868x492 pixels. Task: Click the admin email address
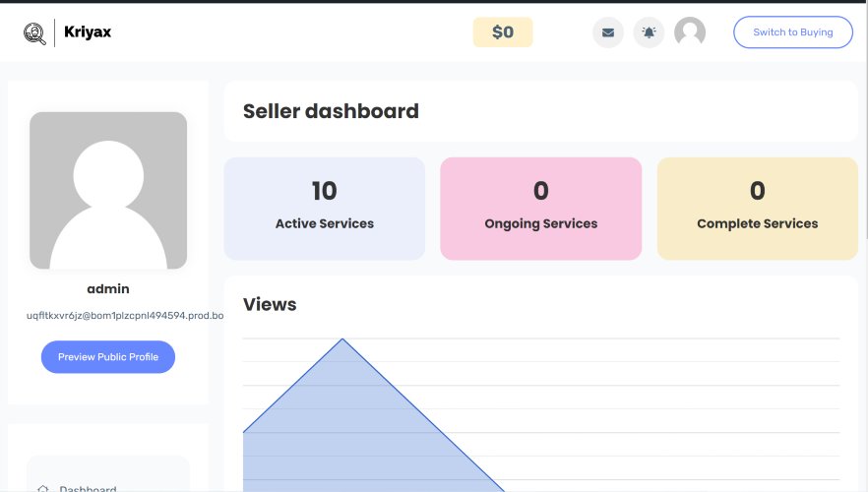click(x=125, y=316)
